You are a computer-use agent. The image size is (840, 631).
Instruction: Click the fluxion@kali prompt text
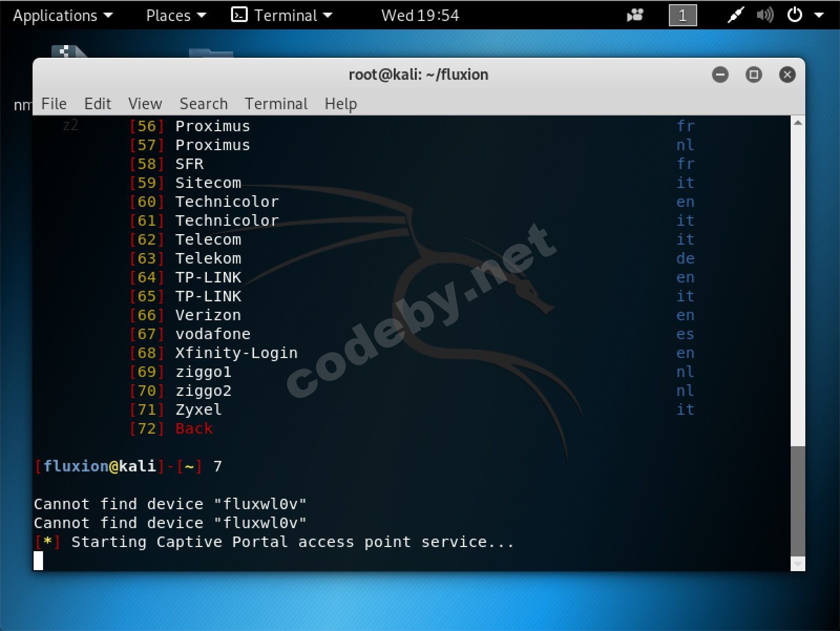[100, 466]
